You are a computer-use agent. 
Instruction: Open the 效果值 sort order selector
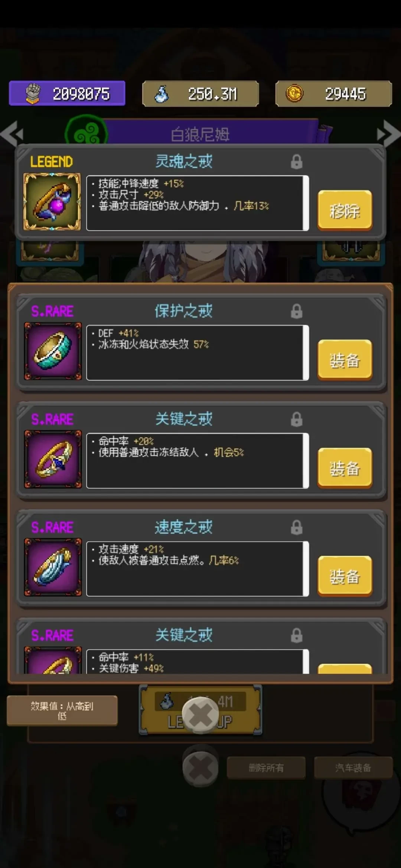[x=62, y=710]
